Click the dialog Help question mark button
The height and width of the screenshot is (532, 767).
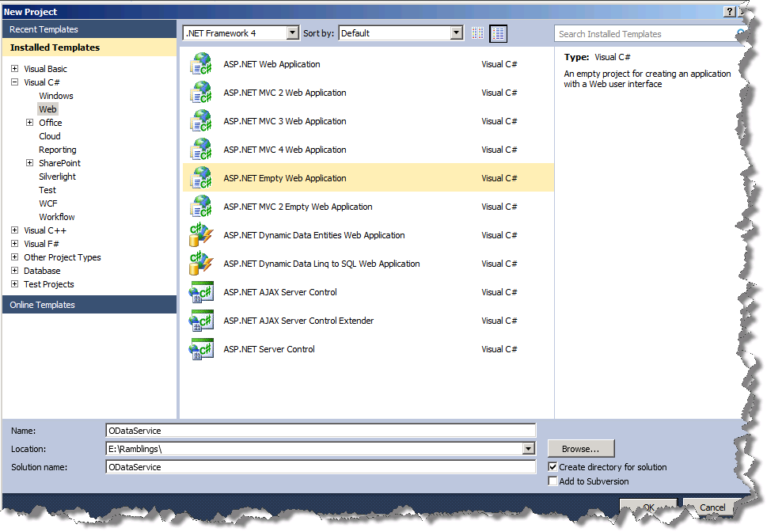(x=729, y=11)
